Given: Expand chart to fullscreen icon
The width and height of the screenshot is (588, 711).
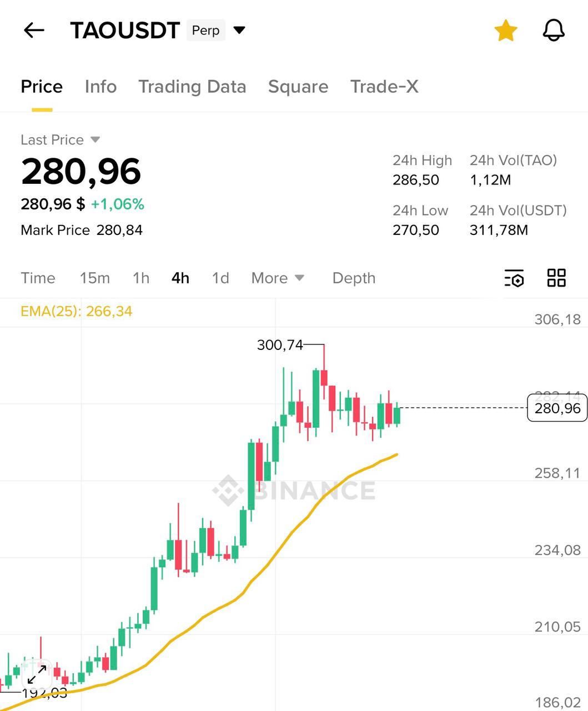Looking at the screenshot, I should click(37, 674).
